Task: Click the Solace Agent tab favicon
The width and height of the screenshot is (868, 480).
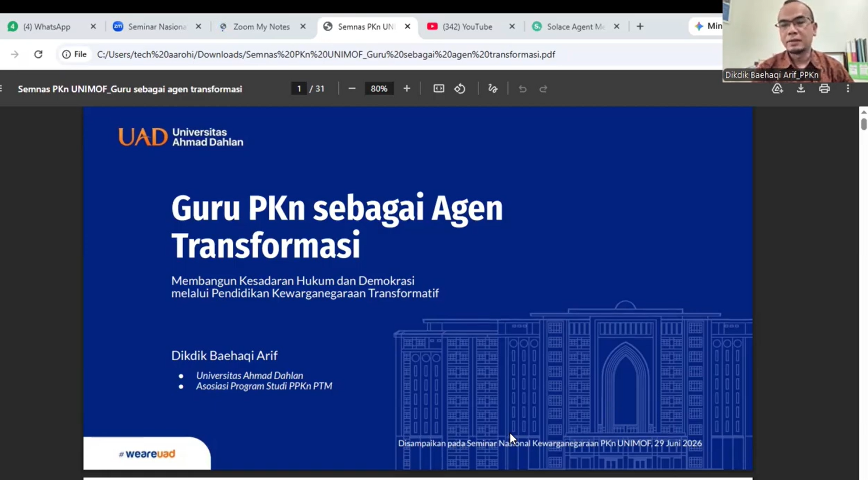Action: [537, 26]
